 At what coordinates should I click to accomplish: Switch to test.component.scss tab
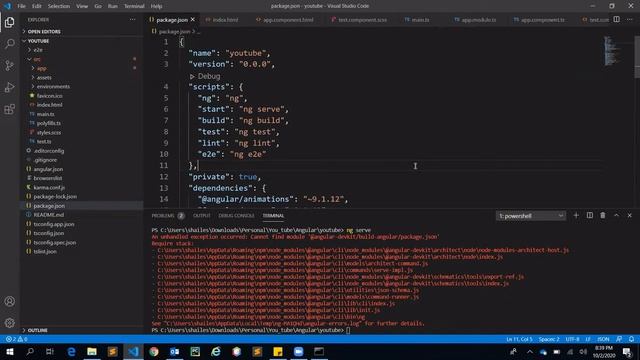362,20
